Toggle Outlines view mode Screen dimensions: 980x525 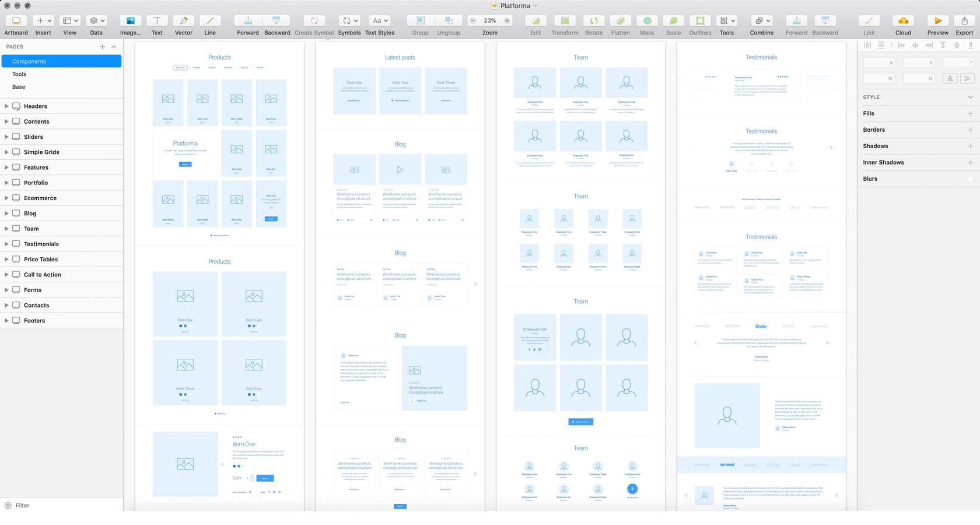click(699, 20)
